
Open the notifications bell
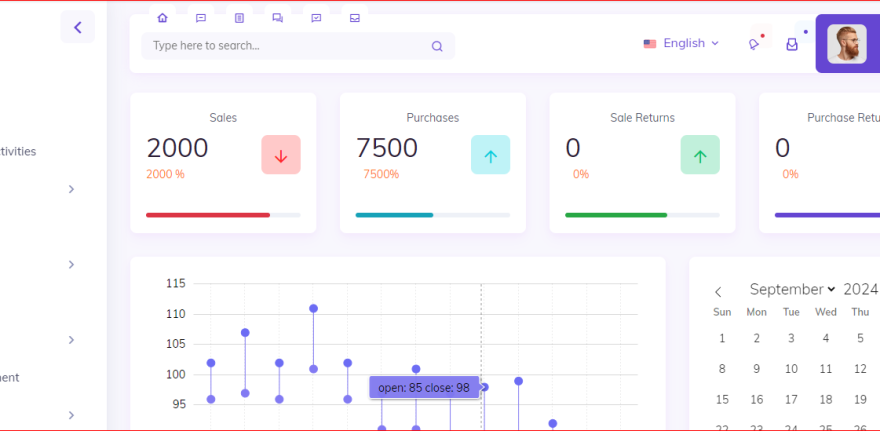click(754, 44)
